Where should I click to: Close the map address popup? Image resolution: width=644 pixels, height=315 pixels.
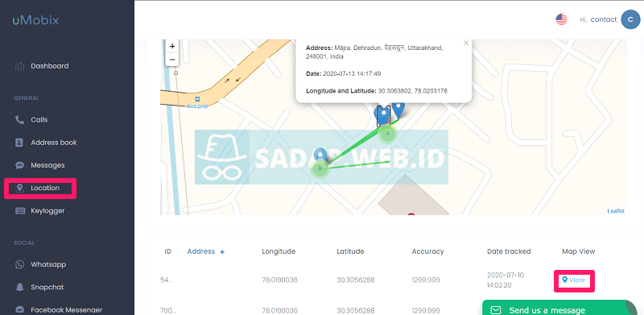[x=466, y=43]
